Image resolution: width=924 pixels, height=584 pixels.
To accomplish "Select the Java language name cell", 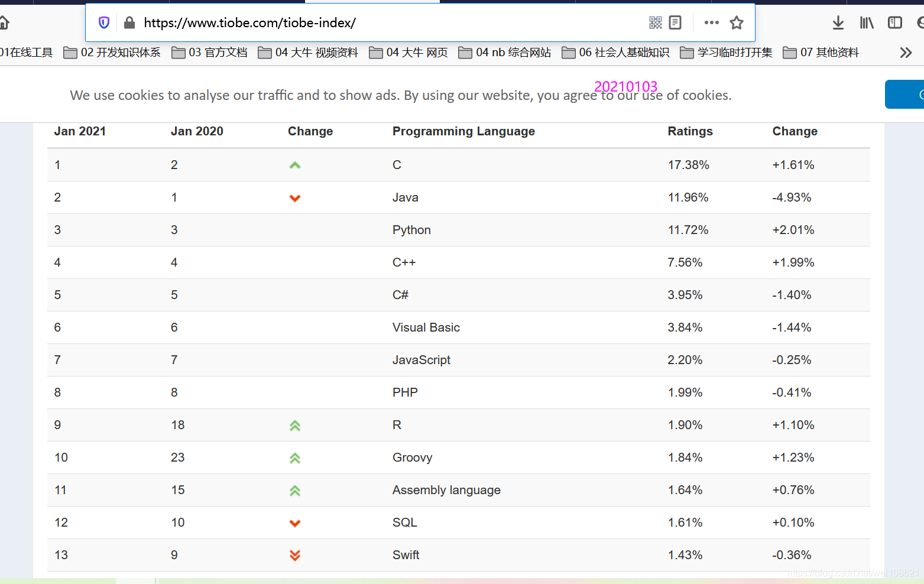I will point(405,197).
